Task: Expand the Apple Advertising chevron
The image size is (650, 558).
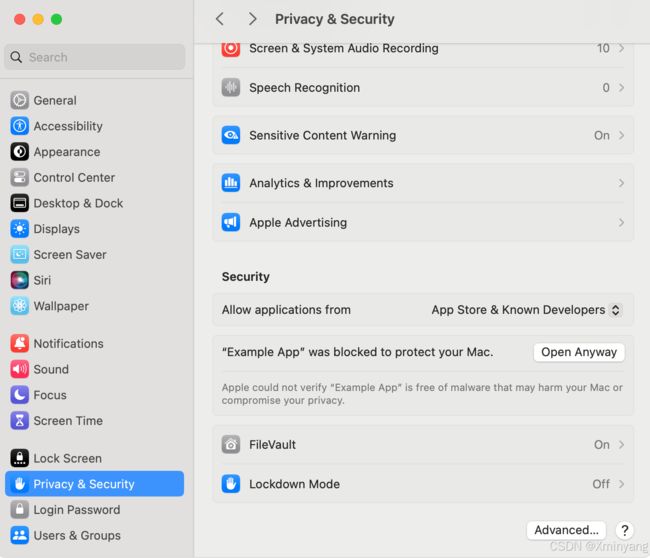Action: click(x=621, y=223)
